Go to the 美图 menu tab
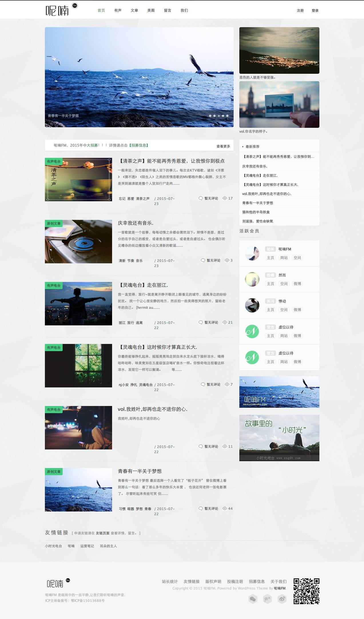Viewport: 364px width, 619px height. tap(151, 11)
